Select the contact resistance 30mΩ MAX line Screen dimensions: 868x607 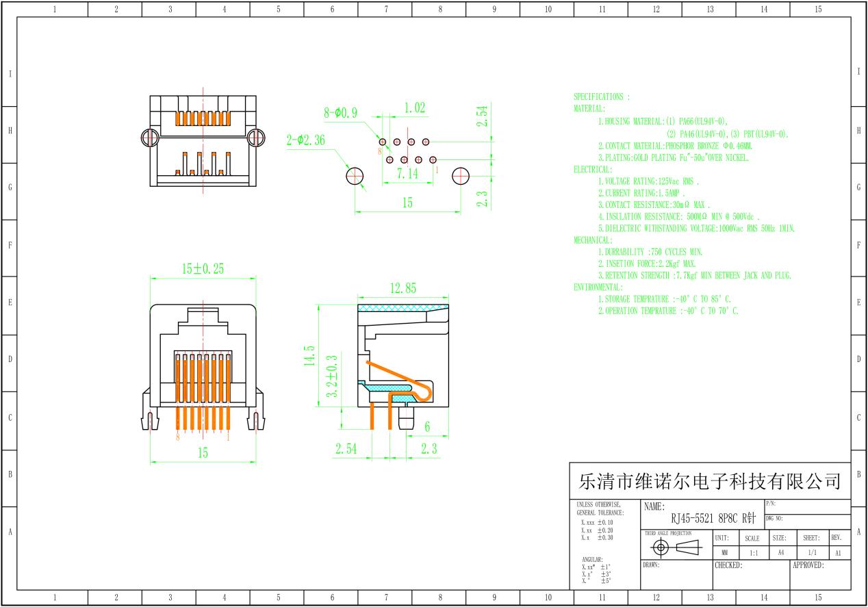click(654, 205)
